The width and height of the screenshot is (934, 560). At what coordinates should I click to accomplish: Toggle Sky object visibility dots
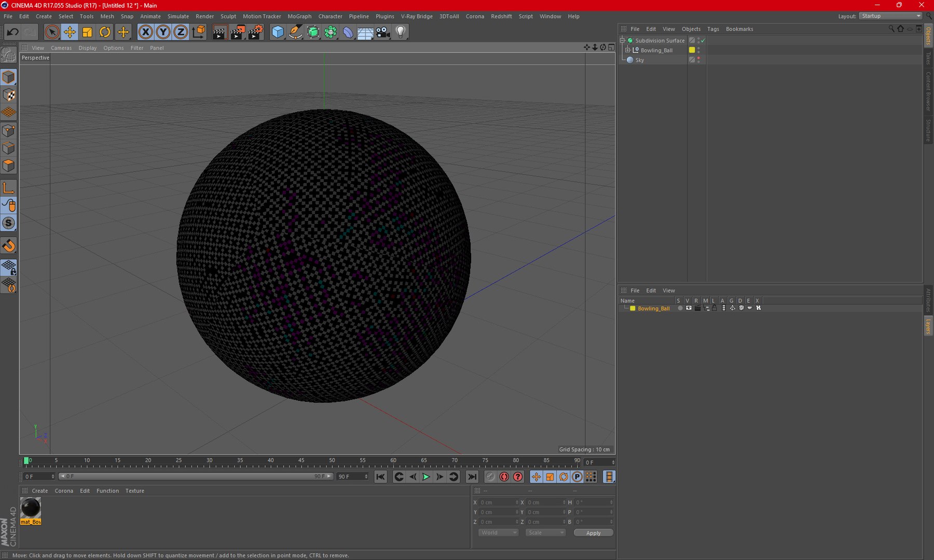(x=698, y=60)
